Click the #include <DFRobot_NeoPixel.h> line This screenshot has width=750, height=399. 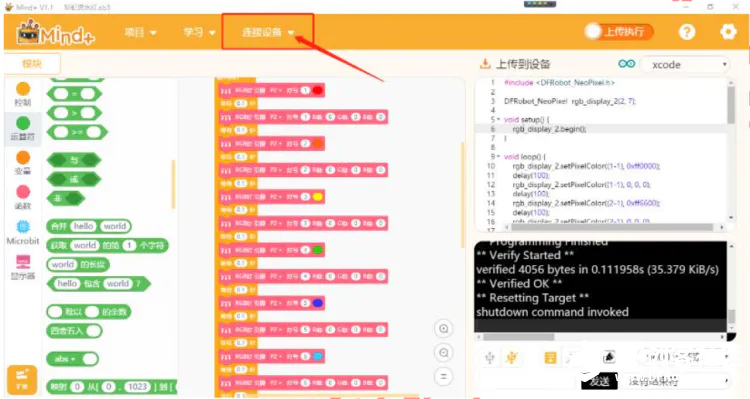point(559,83)
